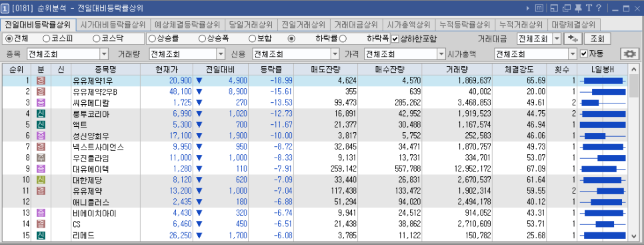Pin the window with the pushpin icon
644x245 pixels.
coord(578,8)
